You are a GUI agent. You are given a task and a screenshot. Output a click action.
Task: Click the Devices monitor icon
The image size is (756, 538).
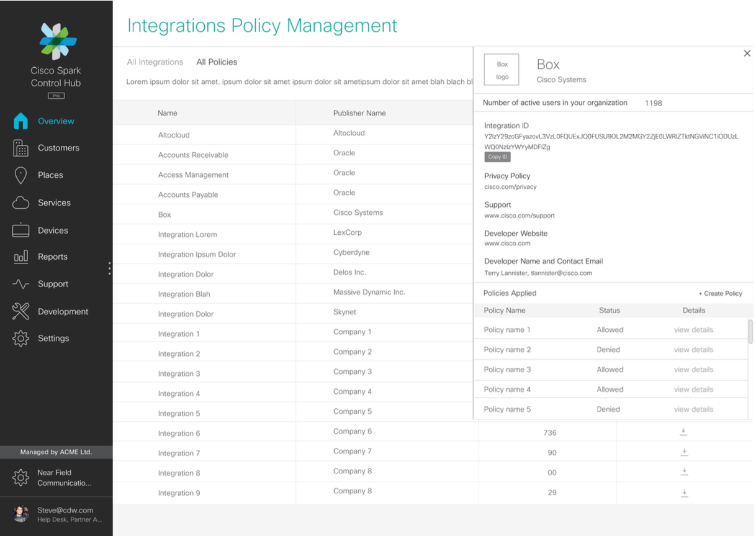tap(20, 230)
